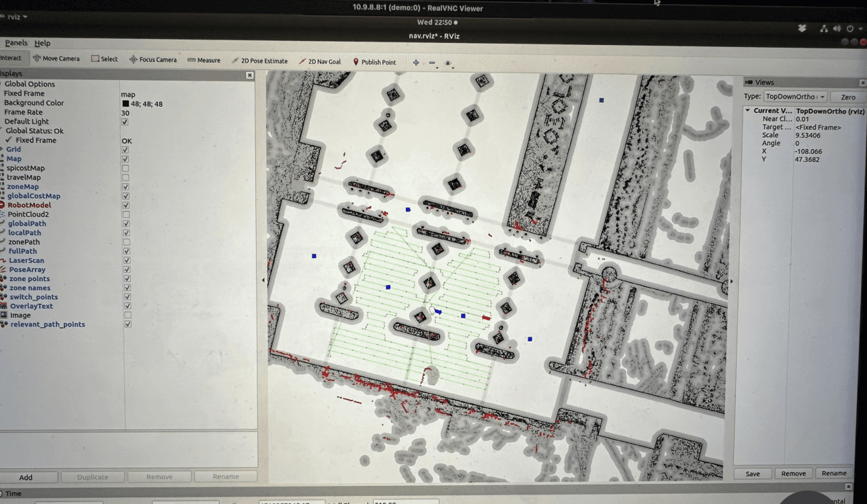
Task: Activate the 2D Nav Goal tool
Action: pyautogui.click(x=320, y=62)
